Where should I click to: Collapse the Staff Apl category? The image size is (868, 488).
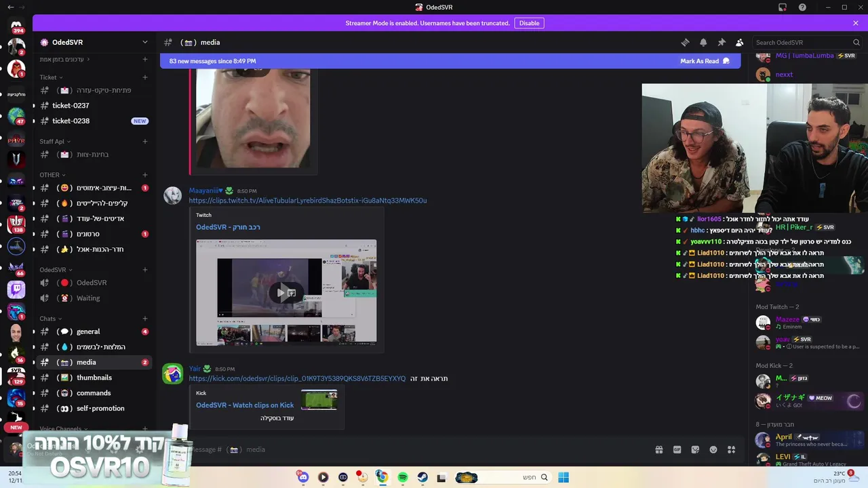[x=55, y=142]
